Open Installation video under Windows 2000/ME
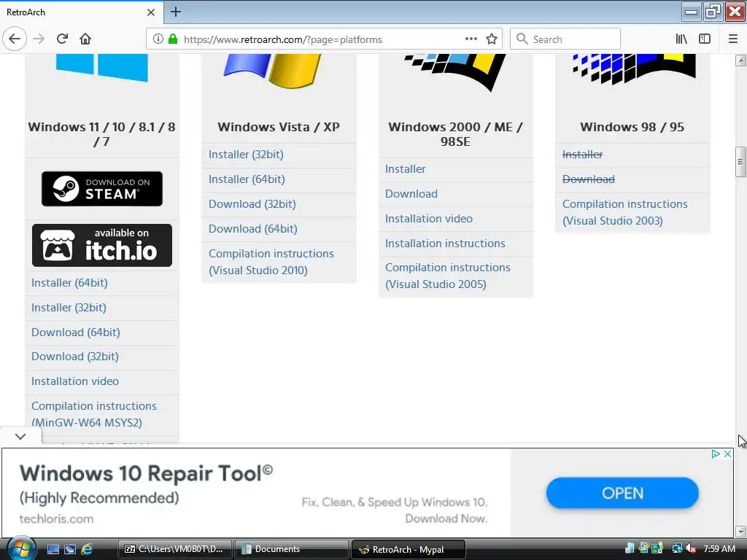This screenshot has width=747, height=560. (x=429, y=219)
